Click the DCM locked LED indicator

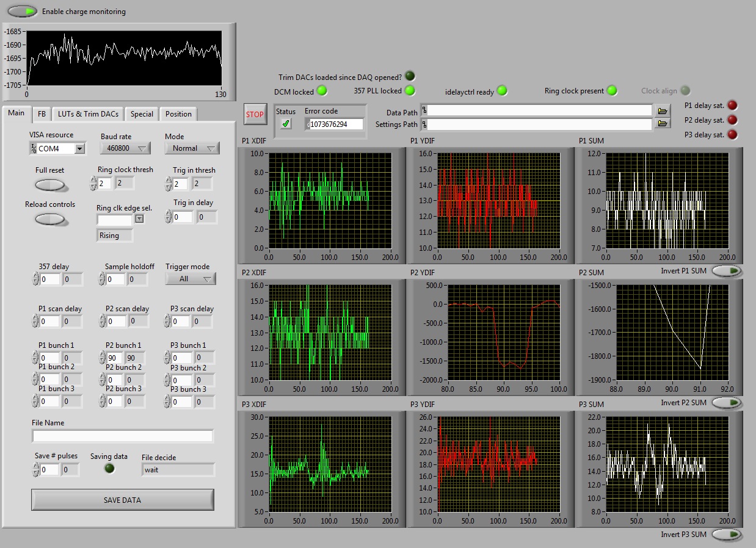[322, 91]
